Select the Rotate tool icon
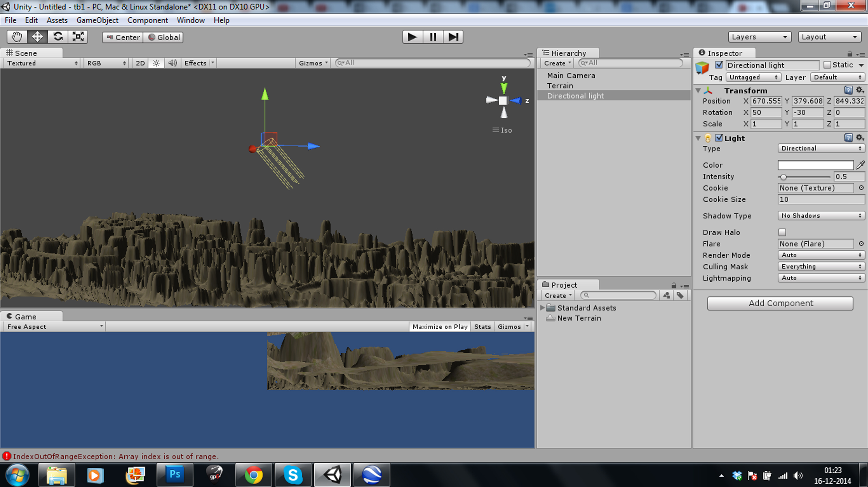 pyautogui.click(x=58, y=37)
